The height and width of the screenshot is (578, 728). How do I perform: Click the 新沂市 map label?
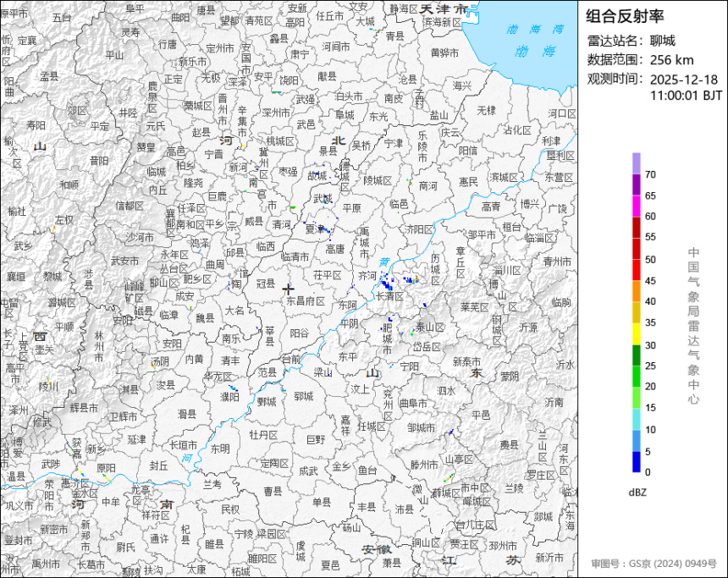tap(549, 557)
